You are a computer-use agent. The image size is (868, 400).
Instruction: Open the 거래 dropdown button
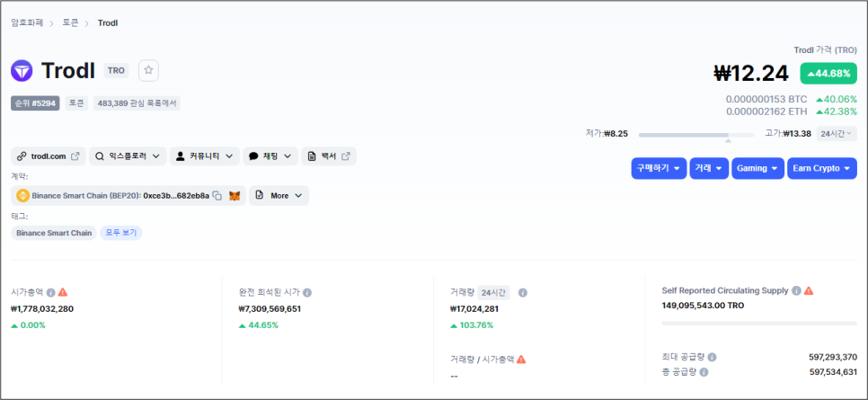coord(709,168)
